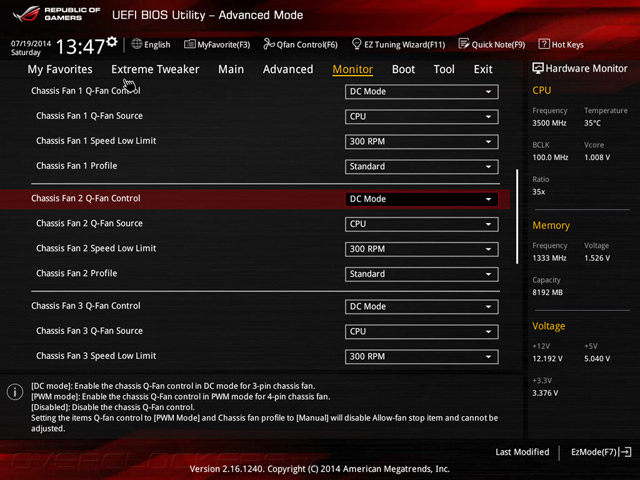Select Chassis Fan 3 Speed Low Limit label
Screen dimensions: 640x480
coord(96,356)
